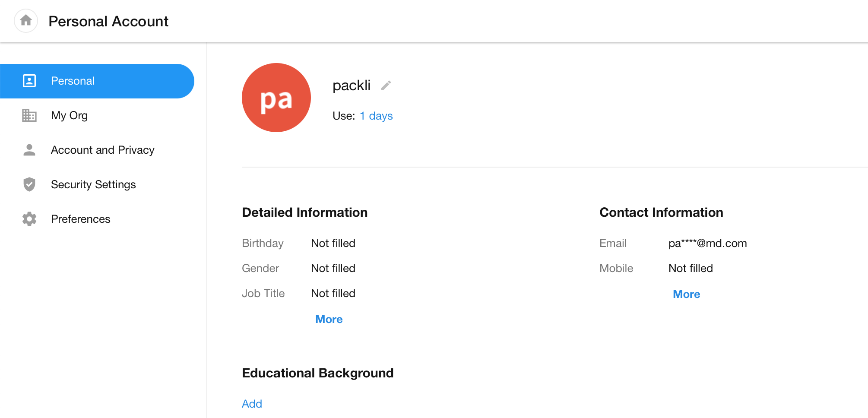Select the masked email pa****@md.com
This screenshot has width=868, height=418.
[x=708, y=243]
